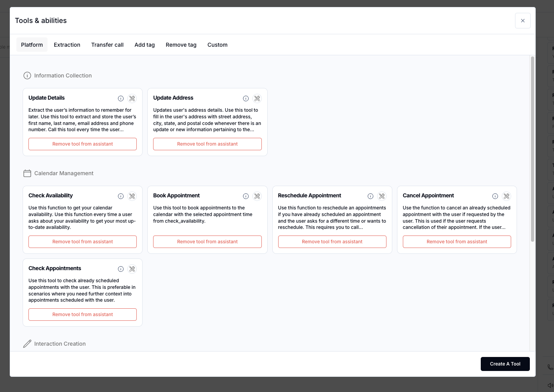Open info tooltip on Check Appointments tool

(x=121, y=269)
